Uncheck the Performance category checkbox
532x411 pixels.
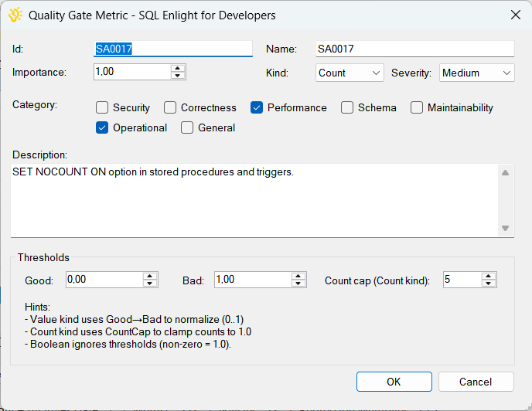[x=257, y=107]
